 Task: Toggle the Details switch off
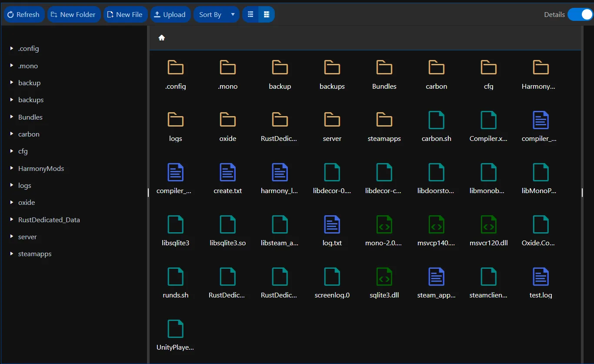580,14
